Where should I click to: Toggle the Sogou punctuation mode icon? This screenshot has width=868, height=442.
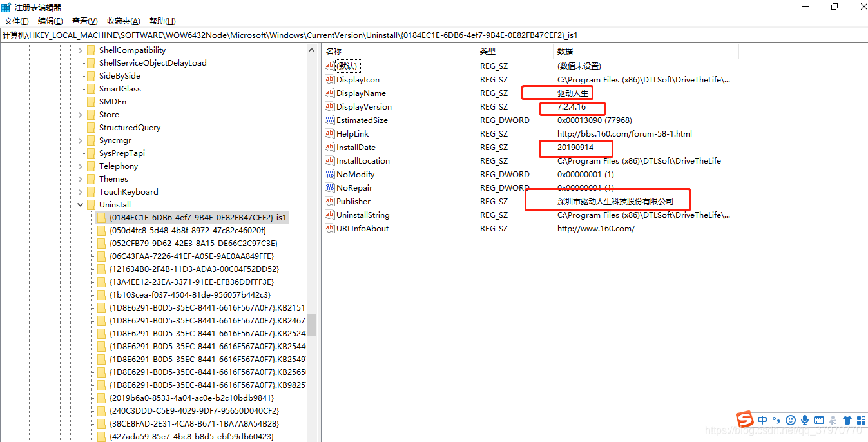coord(776,420)
